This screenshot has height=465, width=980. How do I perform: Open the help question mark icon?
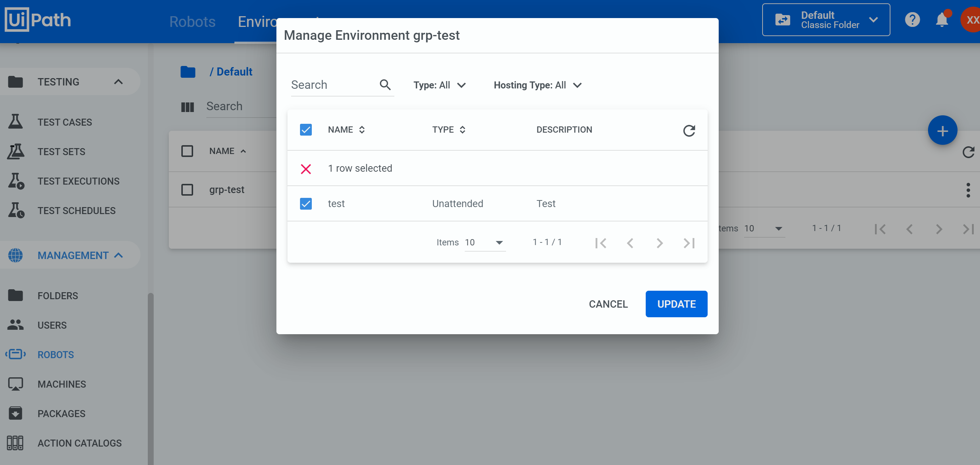point(912,20)
